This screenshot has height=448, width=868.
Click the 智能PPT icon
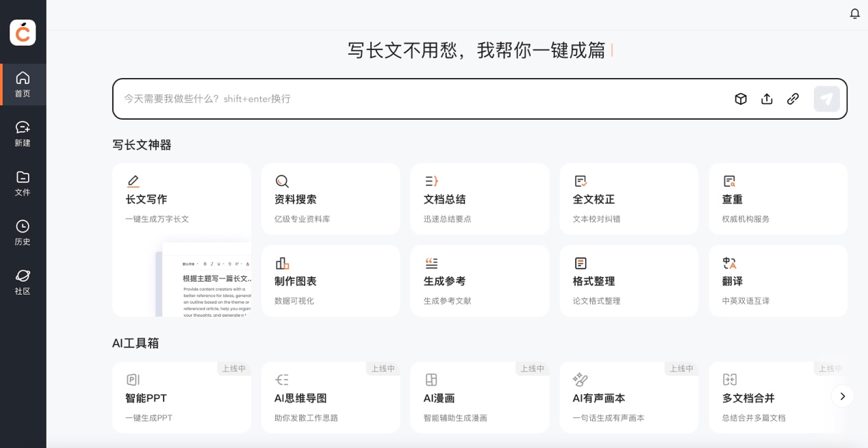133,380
